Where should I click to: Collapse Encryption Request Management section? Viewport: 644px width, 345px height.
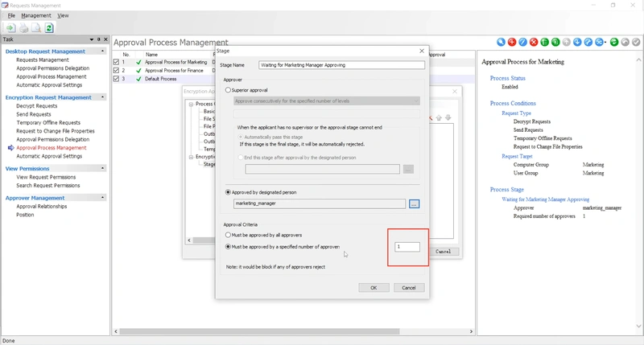(x=102, y=97)
